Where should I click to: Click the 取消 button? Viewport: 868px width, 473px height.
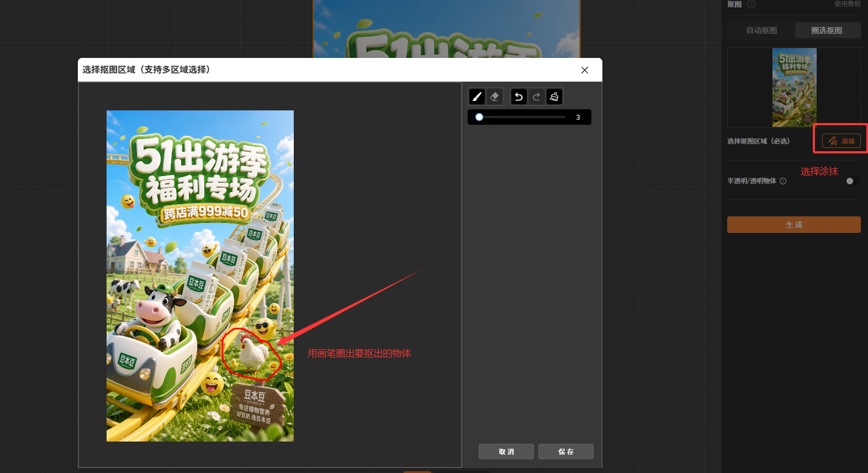[x=506, y=451]
